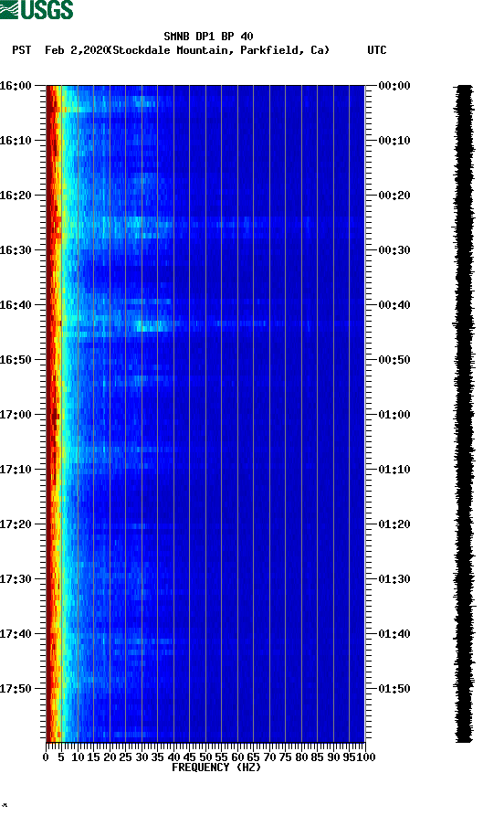504x815 pixels.
Task: Click the 5 Hz frequency tick label
Action: point(61,757)
